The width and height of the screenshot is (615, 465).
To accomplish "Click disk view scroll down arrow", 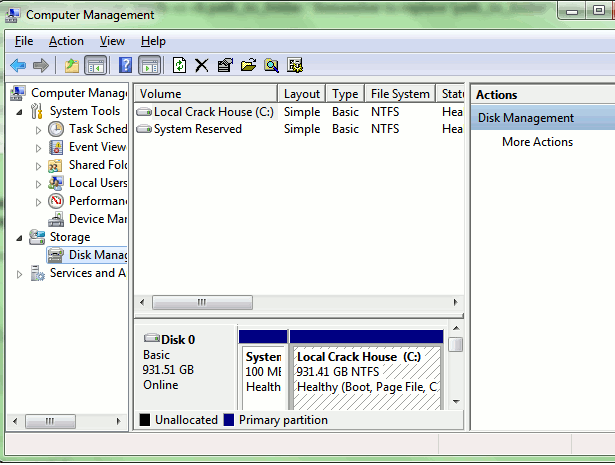I will 456,401.
